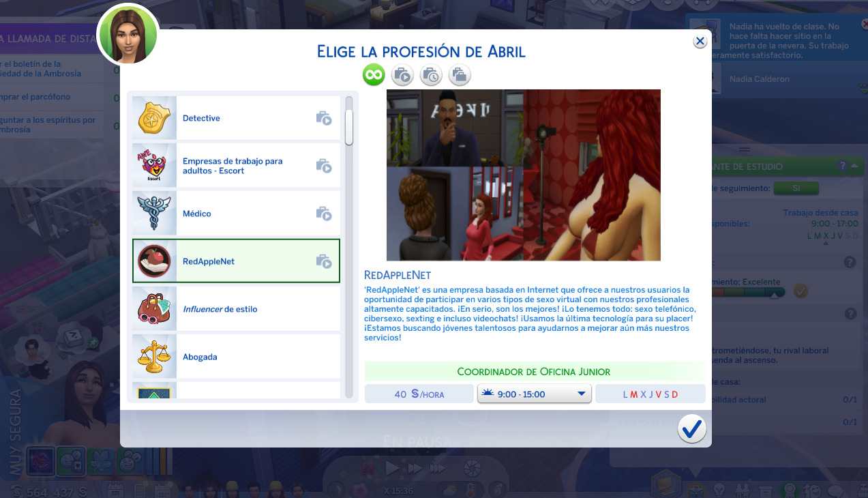Image resolution: width=868 pixels, height=498 pixels.
Task: Click Abril's portrait on the dialog
Action: click(x=128, y=34)
